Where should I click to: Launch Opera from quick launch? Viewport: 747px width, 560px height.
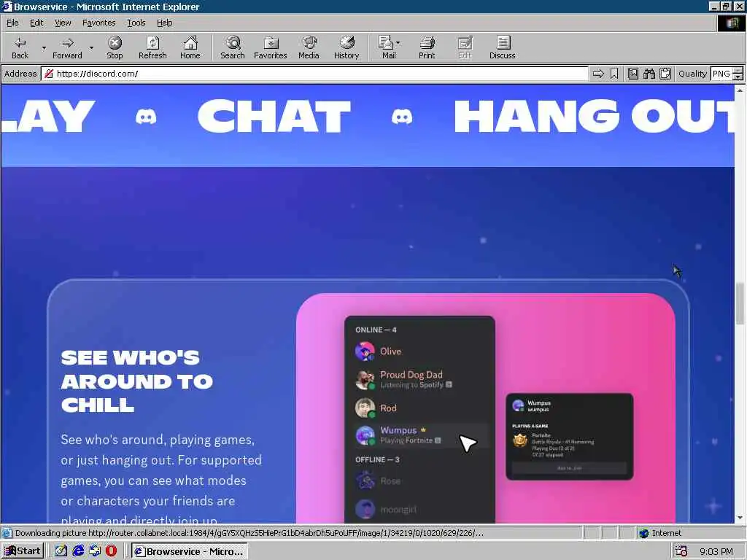tap(111, 551)
